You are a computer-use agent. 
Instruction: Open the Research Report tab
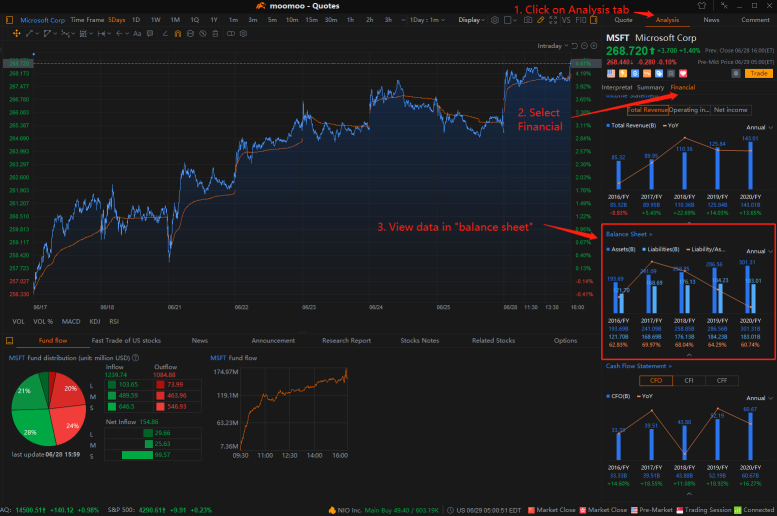point(346,341)
